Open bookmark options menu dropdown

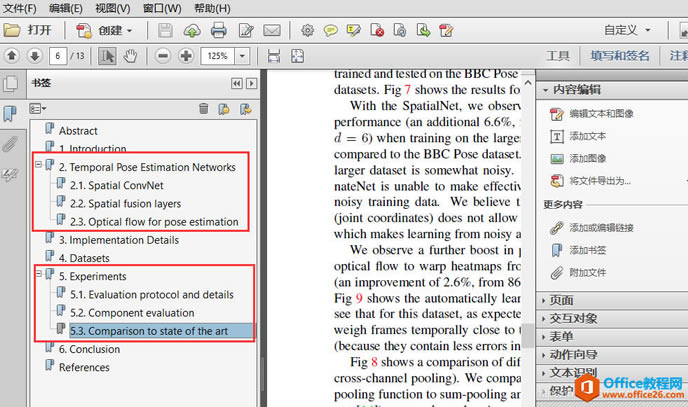pos(38,108)
